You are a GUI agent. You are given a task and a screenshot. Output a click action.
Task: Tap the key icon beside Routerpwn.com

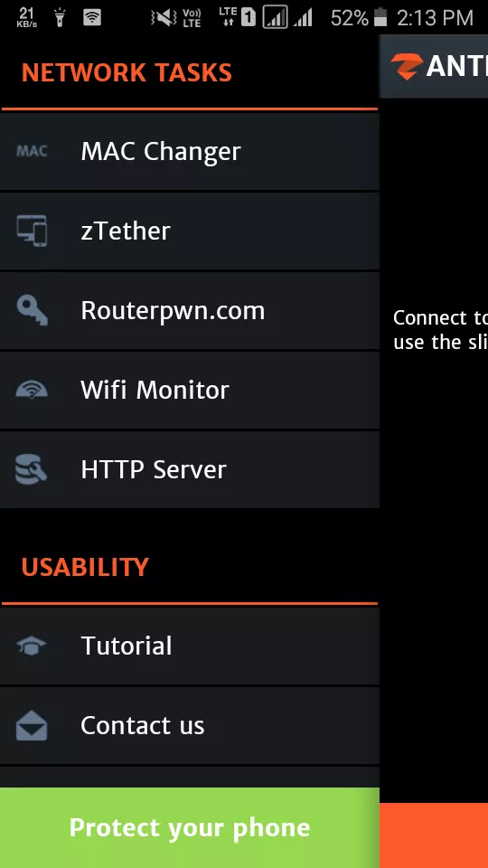[32, 310]
